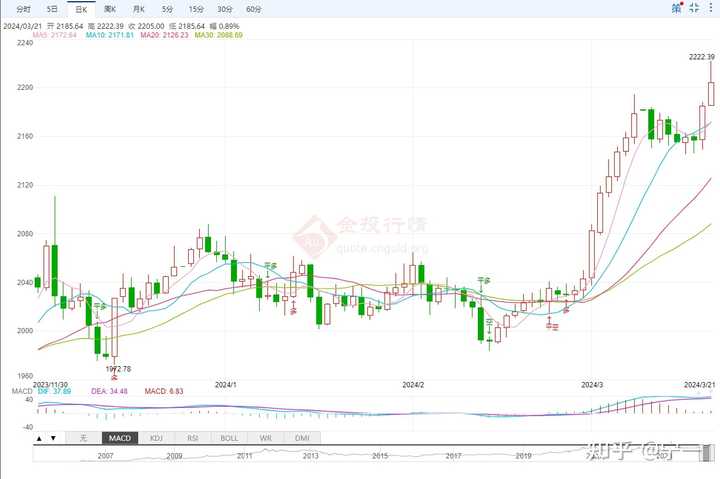
Task: Click the 1972.78 low price label
Action: (x=118, y=369)
